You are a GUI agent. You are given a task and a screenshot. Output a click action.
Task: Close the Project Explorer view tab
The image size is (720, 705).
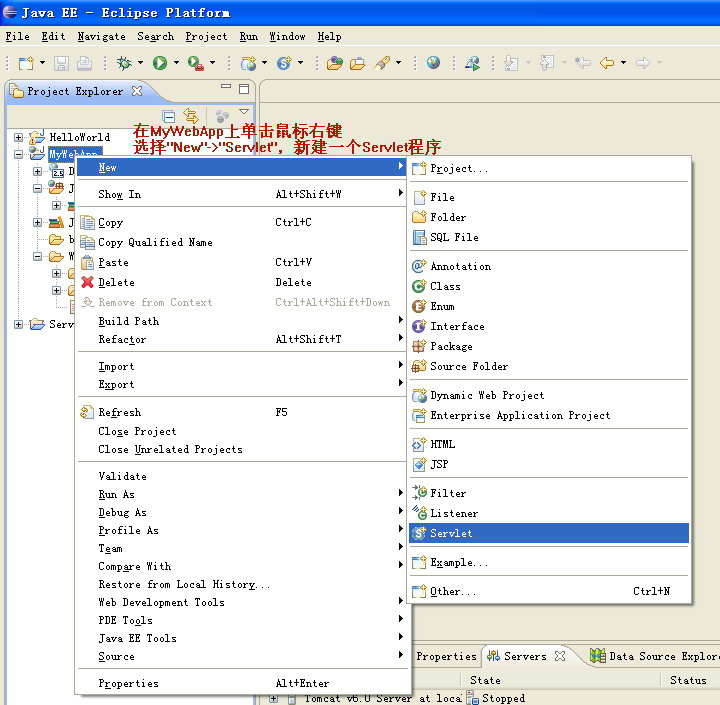coord(137,91)
